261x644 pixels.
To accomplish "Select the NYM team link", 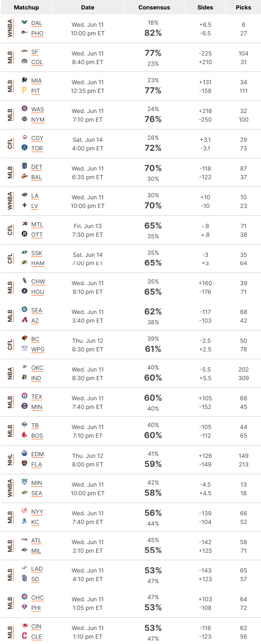I will click(38, 120).
